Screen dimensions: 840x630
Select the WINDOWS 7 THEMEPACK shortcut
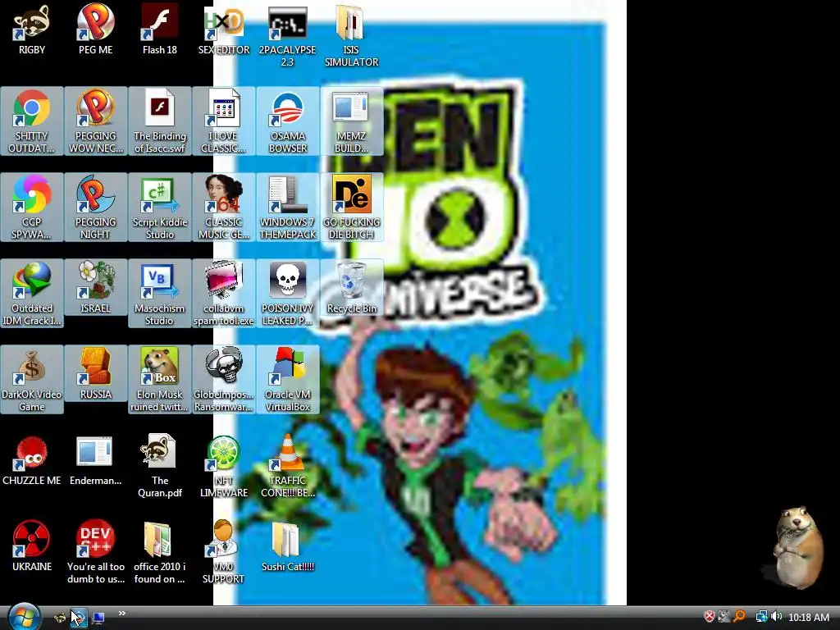coord(288,208)
